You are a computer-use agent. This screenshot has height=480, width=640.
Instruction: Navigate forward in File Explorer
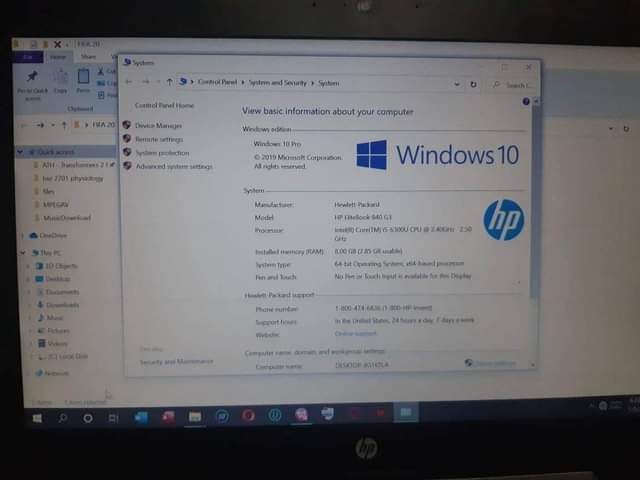coord(40,125)
